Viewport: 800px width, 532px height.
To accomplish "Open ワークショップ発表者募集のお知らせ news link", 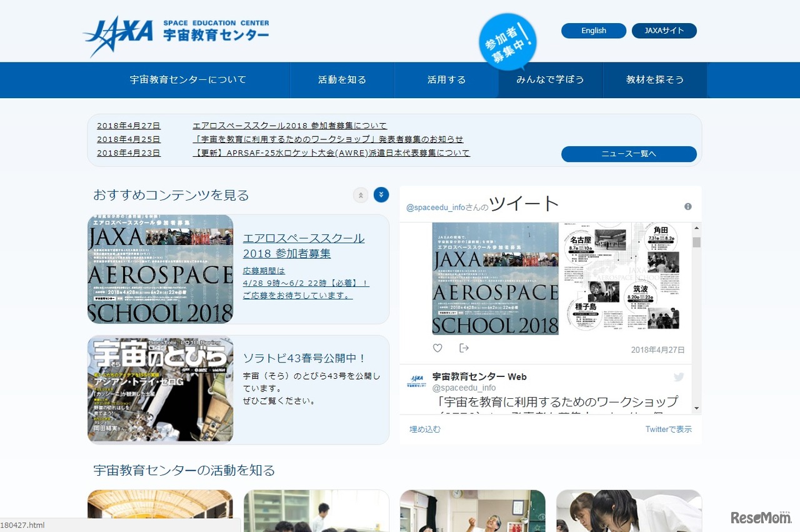I will click(328, 139).
